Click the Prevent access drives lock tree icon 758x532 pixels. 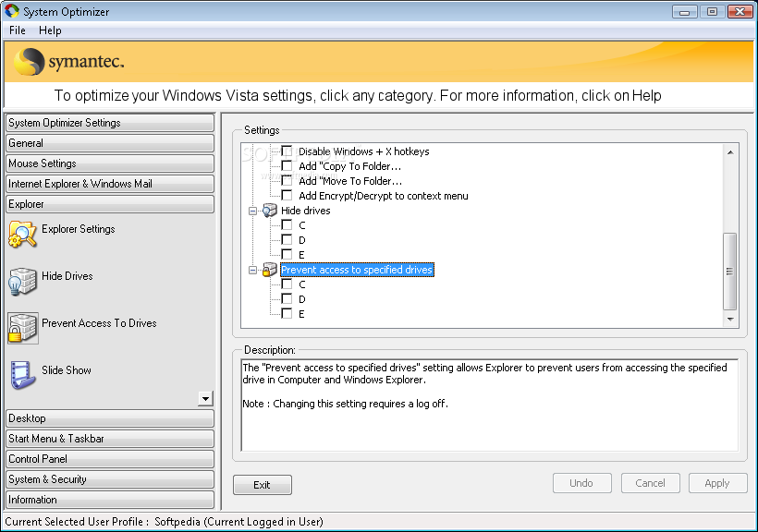pyautogui.click(x=269, y=270)
